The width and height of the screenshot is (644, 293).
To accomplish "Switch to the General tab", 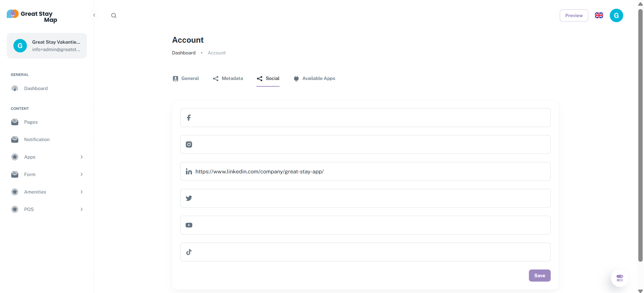I will (186, 79).
